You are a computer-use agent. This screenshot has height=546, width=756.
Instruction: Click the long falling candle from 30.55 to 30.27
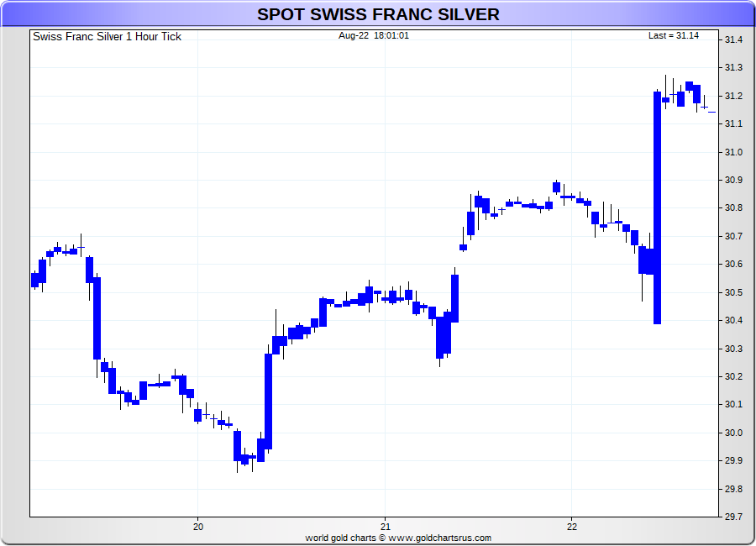[97, 318]
